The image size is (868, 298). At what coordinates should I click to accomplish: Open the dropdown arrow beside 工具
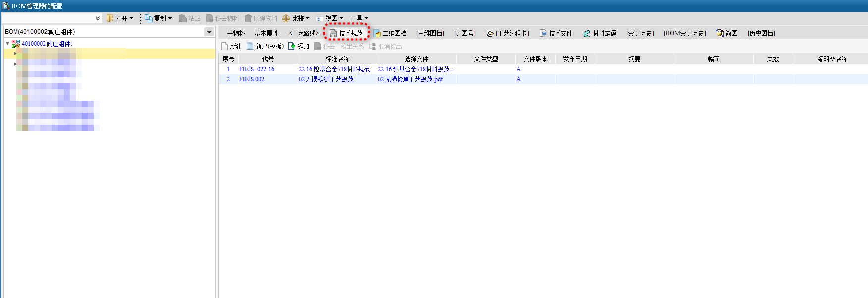tap(366, 18)
